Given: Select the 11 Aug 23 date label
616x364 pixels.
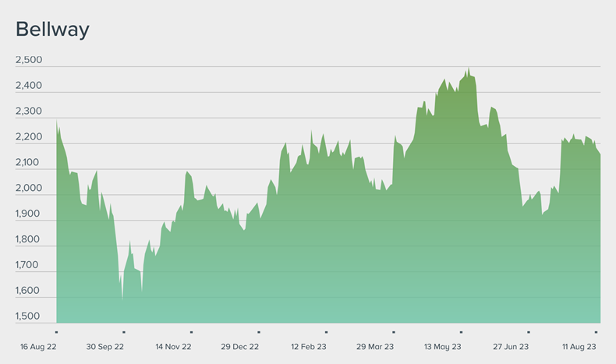Looking at the screenshot, I should 579,346.
